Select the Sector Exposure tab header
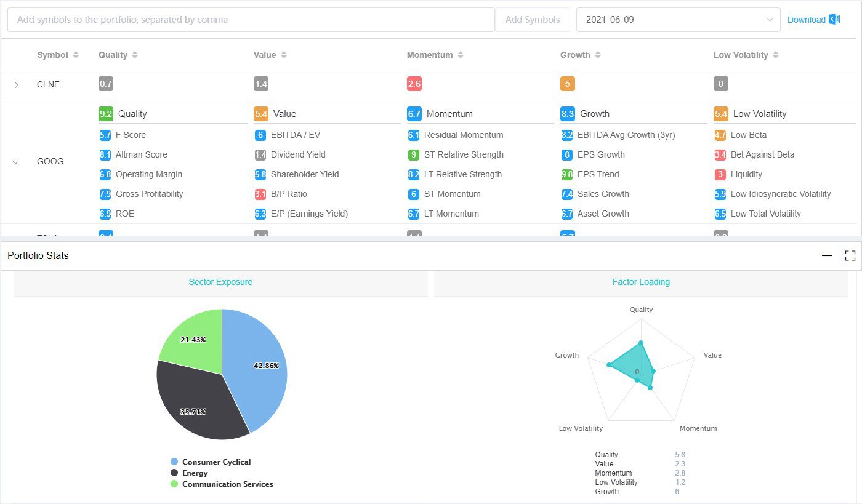Screen dimensions: 862x504 coord(220,282)
